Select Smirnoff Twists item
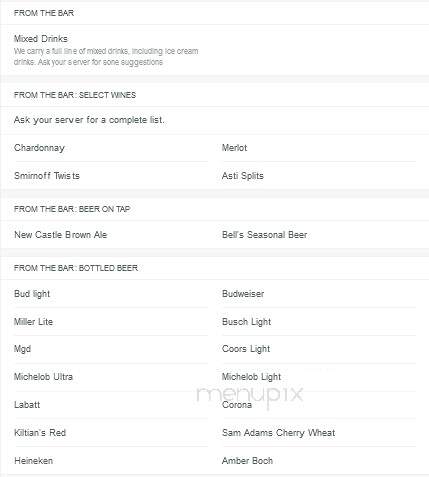This screenshot has height=477, width=429. click(x=47, y=176)
